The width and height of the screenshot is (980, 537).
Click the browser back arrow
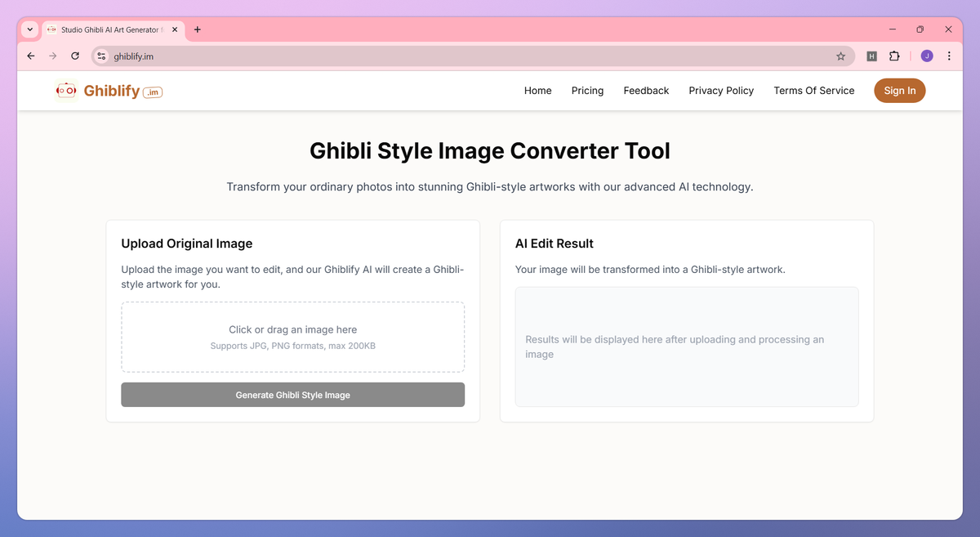[x=31, y=56]
